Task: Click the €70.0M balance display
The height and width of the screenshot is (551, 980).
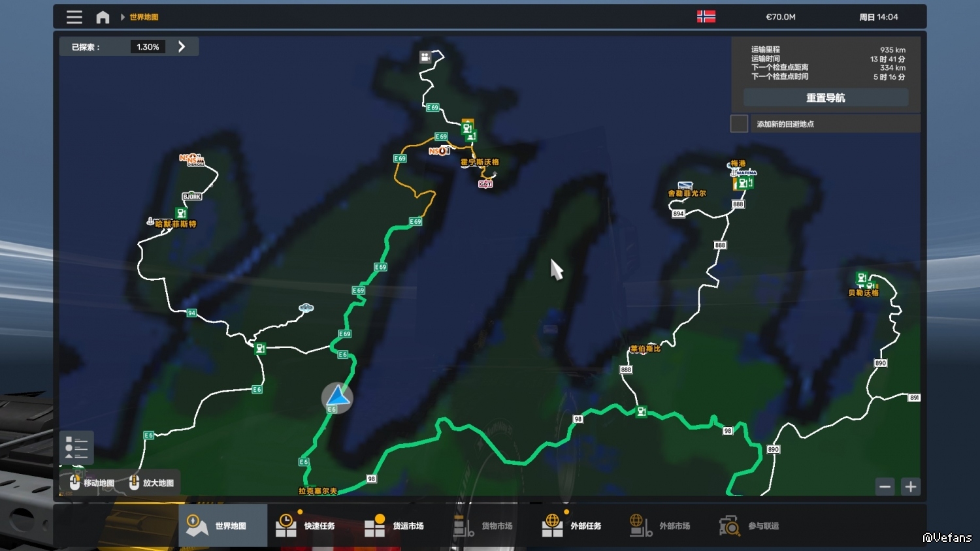Action: (781, 17)
